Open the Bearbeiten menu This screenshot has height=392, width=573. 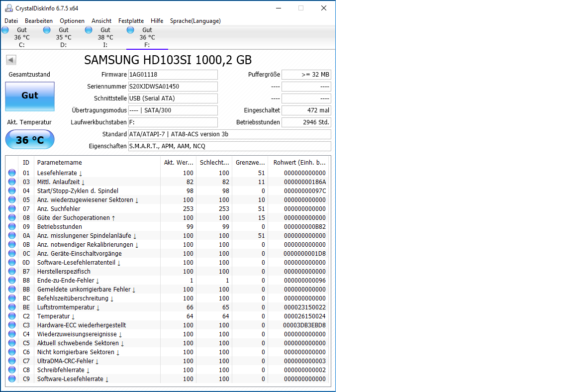tap(39, 21)
